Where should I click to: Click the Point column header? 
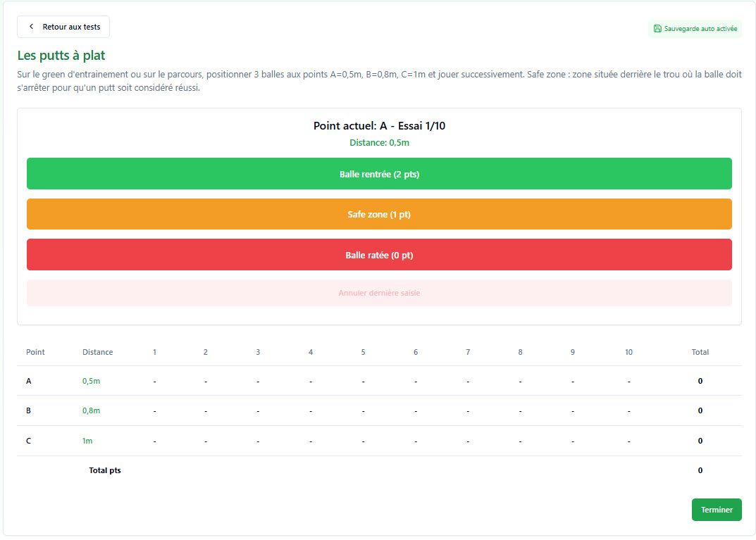pyautogui.click(x=35, y=352)
